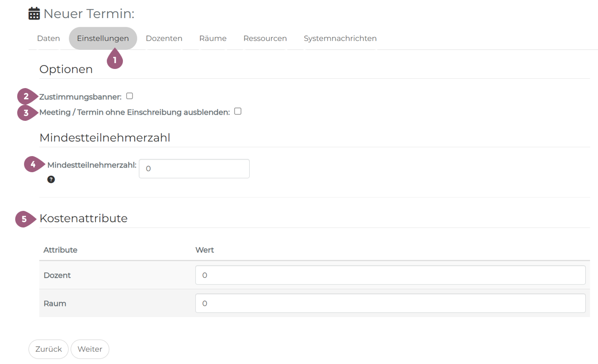Screen dimensions: 598x364
Task: Show the Systemnachrichten tab
Action: click(340, 38)
